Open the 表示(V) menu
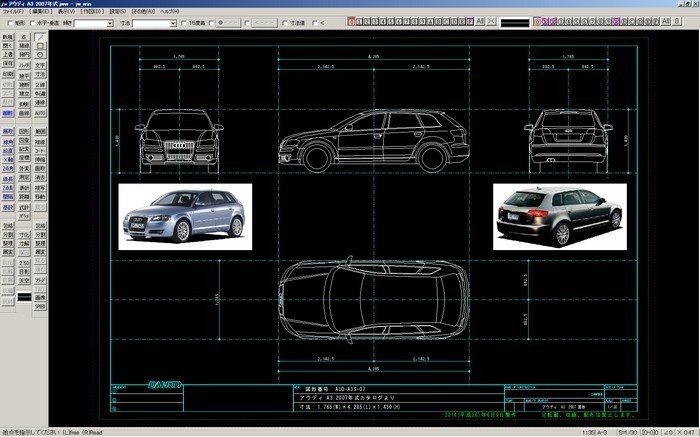 point(67,11)
